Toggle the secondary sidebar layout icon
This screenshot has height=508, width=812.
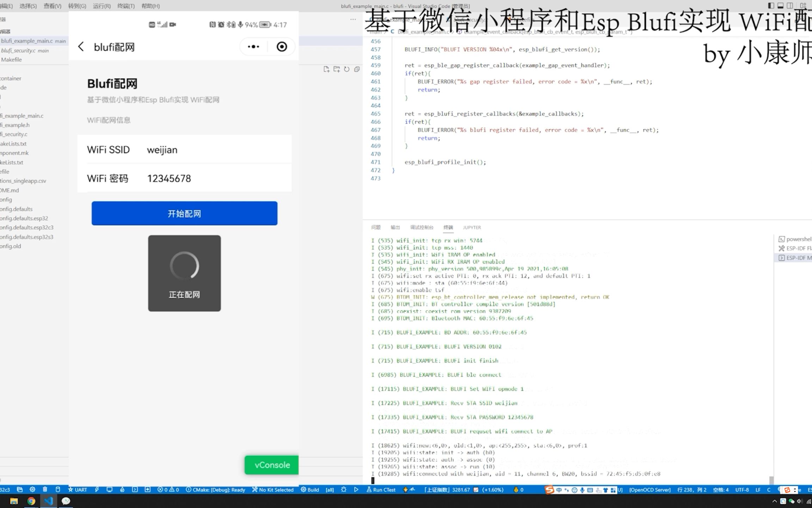coord(790,6)
